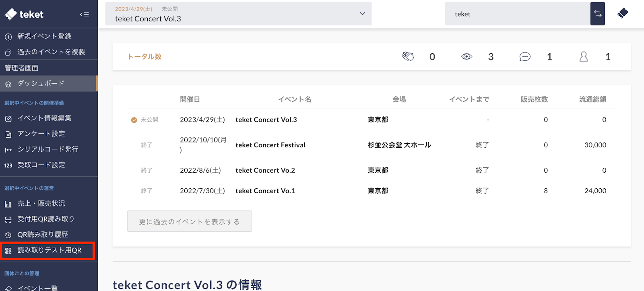Click the serial code icon beside シリアルコード発行
The height and width of the screenshot is (291, 644).
[8, 150]
